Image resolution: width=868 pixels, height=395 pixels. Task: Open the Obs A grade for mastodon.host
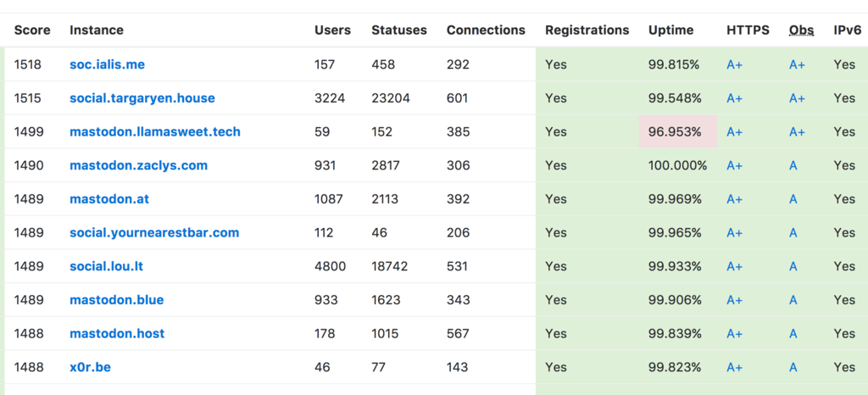click(793, 334)
